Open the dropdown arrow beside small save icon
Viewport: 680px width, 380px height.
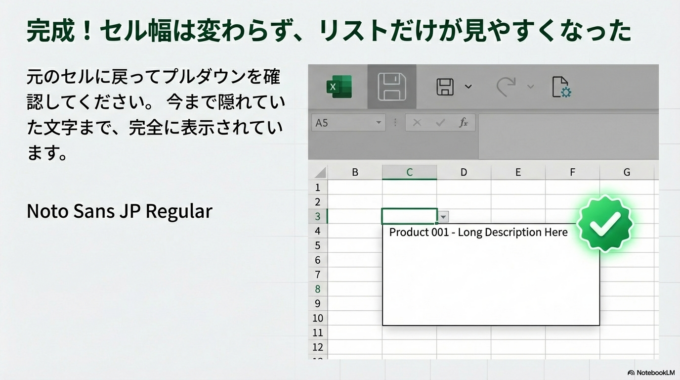point(468,87)
